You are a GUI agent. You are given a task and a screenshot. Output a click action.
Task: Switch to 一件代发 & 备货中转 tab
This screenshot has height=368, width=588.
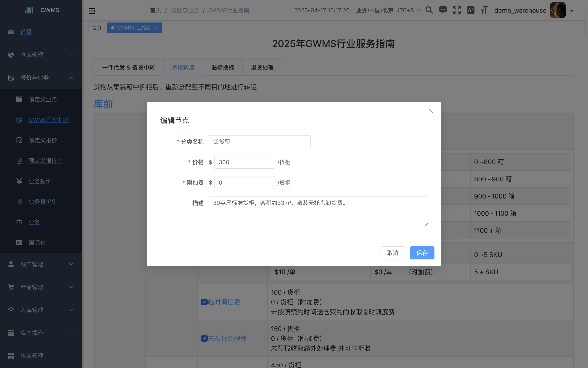128,67
